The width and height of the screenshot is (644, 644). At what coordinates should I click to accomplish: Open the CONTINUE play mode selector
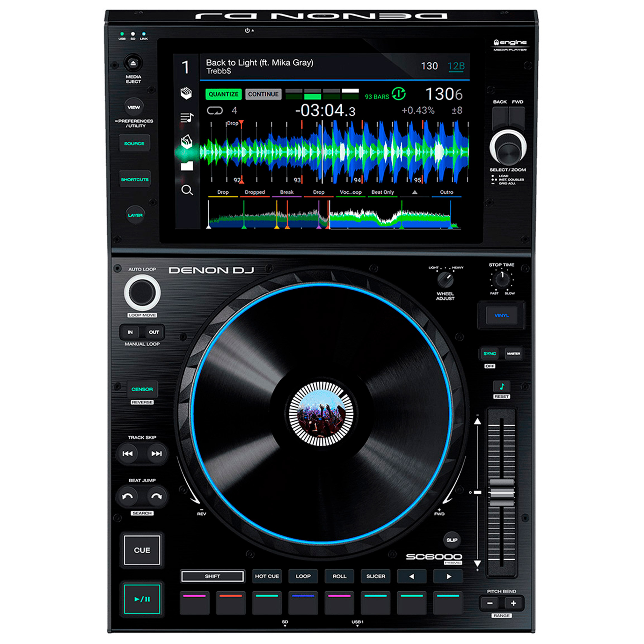pos(263,94)
